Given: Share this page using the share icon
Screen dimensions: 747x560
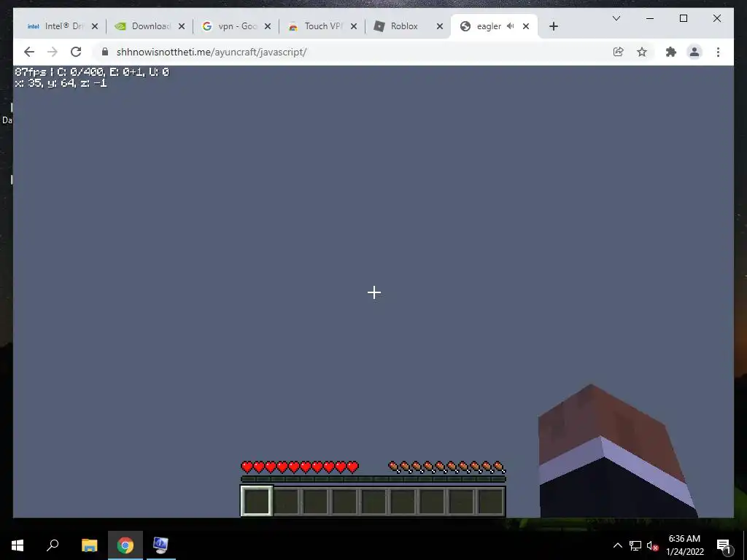Looking at the screenshot, I should 618,52.
